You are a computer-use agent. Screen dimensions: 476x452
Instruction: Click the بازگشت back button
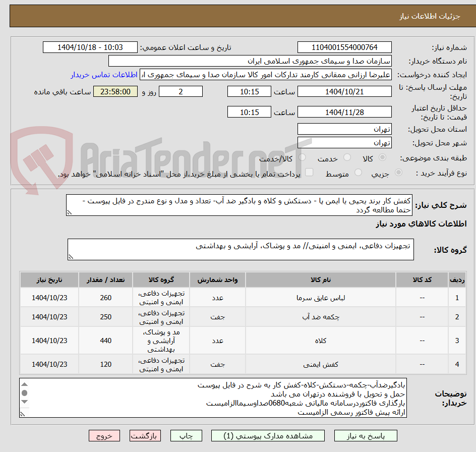(x=145, y=436)
